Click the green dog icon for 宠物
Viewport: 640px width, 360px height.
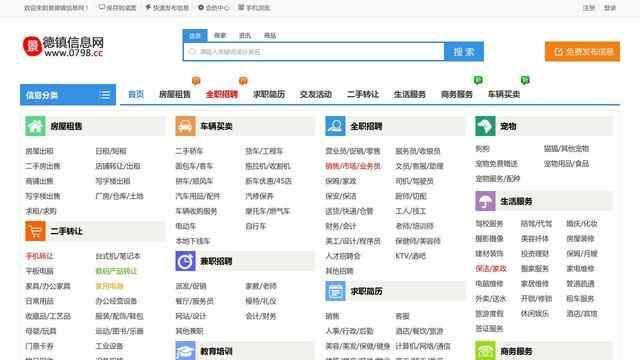(485, 126)
